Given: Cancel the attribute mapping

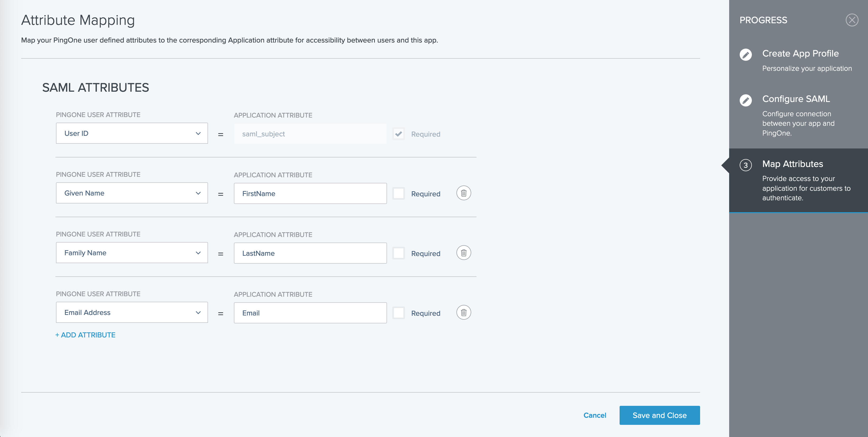Looking at the screenshot, I should [x=595, y=415].
